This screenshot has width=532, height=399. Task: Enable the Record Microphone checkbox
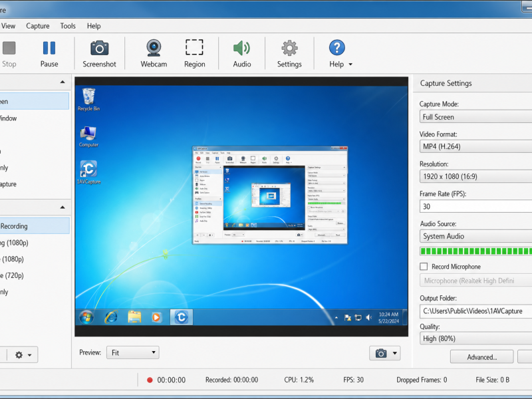click(x=424, y=267)
